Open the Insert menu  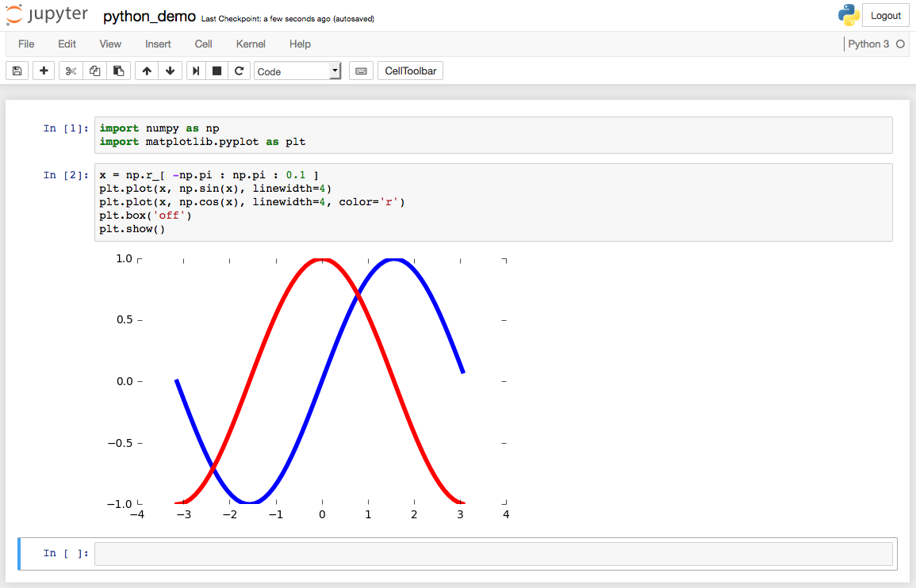[158, 44]
